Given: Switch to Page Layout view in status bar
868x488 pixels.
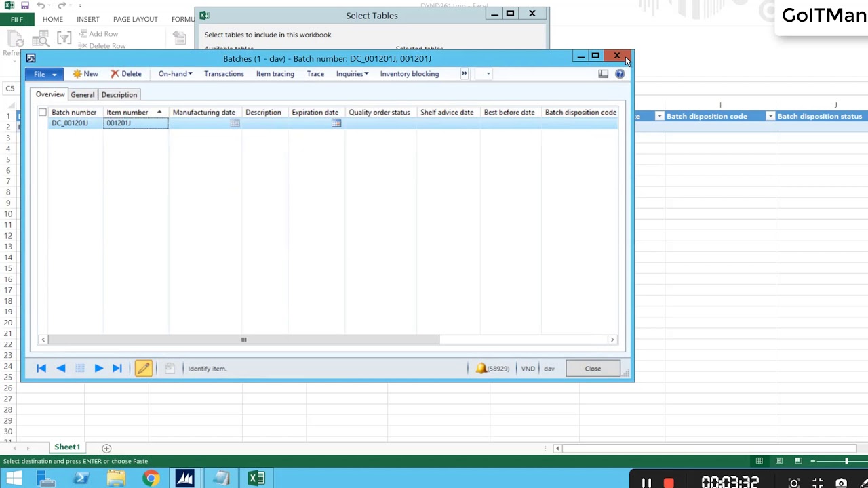Looking at the screenshot, I should tap(778, 461).
